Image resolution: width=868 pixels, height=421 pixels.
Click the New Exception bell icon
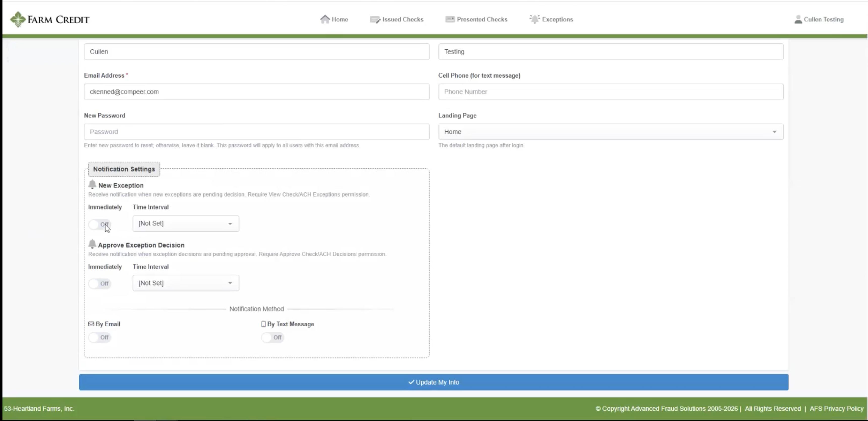(x=92, y=185)
